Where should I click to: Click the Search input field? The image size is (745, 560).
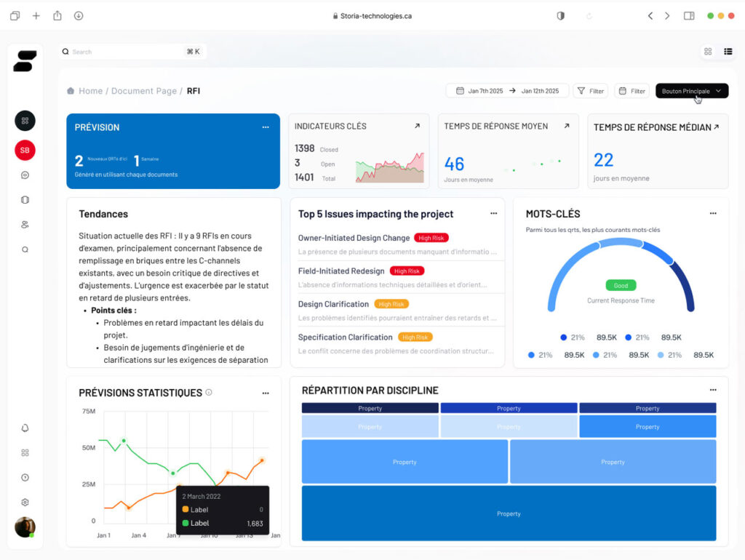(x=124, y=52)
